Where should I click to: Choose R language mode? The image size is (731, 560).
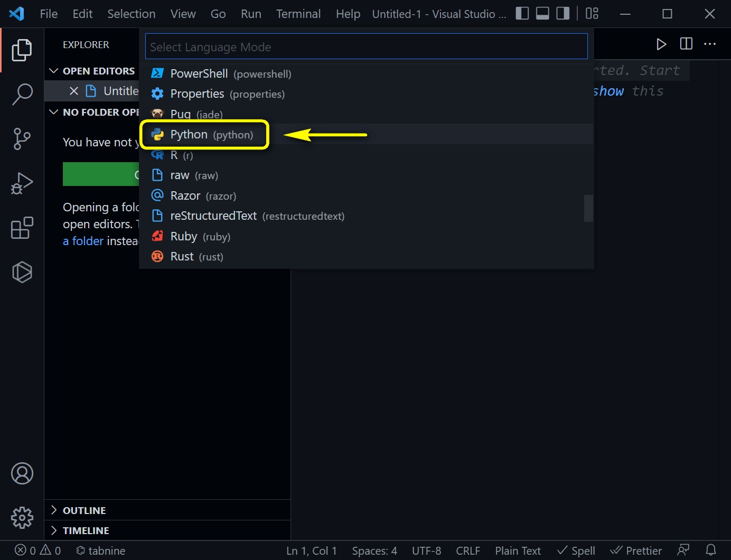pyautogui.click(x=367, y=155)
